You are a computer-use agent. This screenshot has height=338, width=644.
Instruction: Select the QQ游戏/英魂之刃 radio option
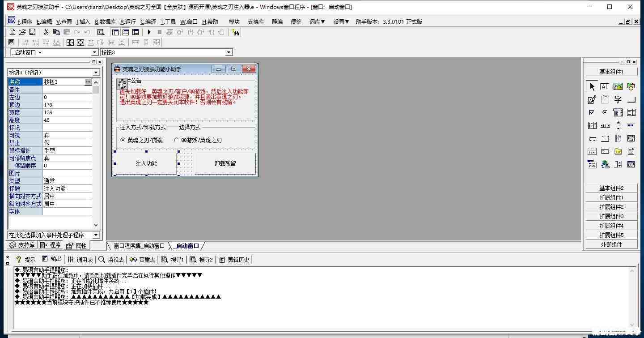point(198,140)
